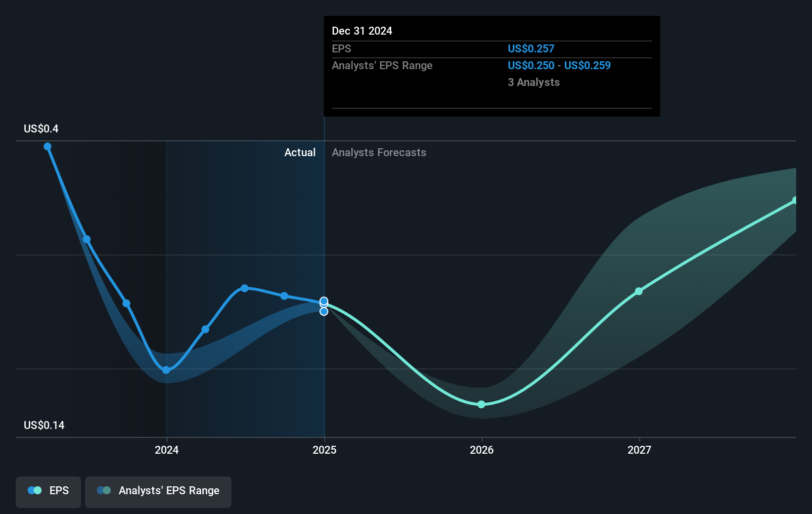812x514 pixels.
Task: Click the US$0.259 range upper value
Action: 587,65
